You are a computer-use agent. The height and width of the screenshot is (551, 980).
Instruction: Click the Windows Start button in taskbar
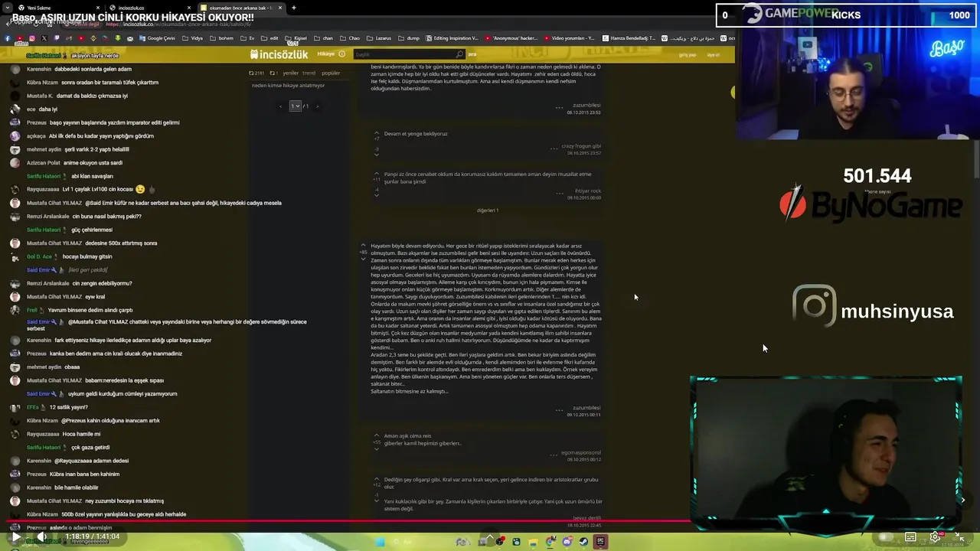[x=381, y=542]
